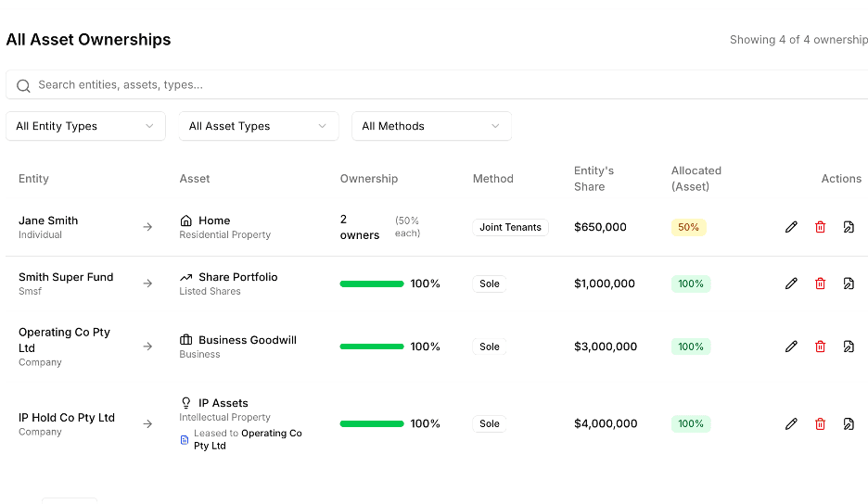Select the IP Hold Co Pty Ltd entity name
This screenshot has width=868, height=504.
[x=67, y=417]
